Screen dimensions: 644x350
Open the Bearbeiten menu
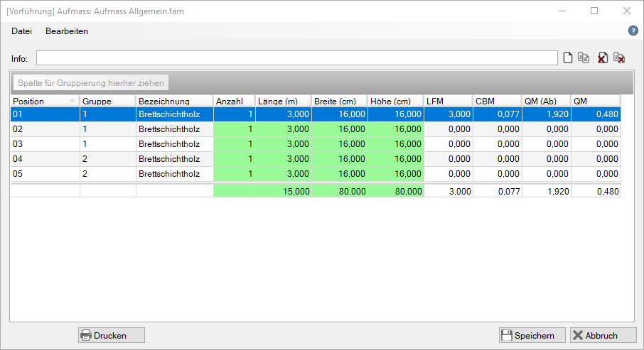pos(67,31)
